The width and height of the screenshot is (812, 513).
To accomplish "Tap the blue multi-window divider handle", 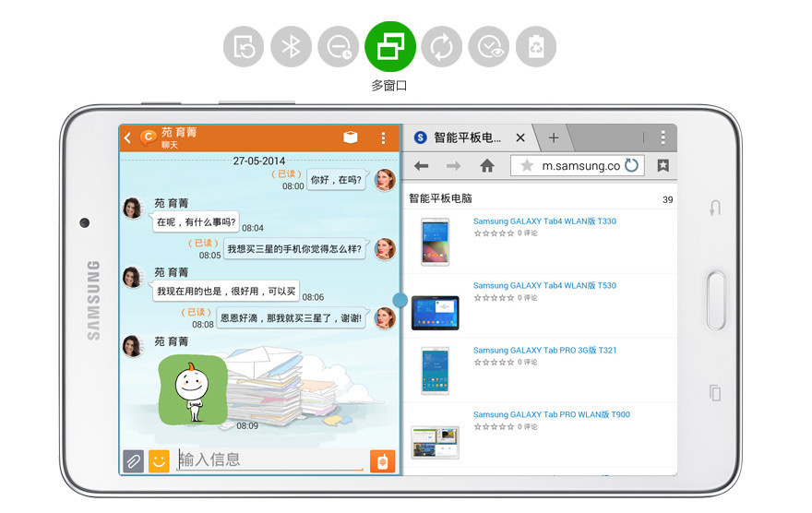I will click(x=400, y=300).
